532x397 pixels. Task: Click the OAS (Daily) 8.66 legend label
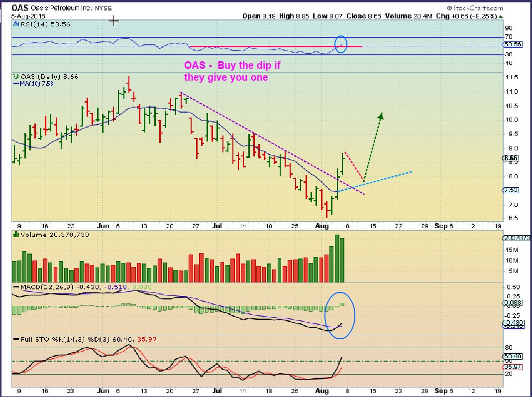tap(50, 77)
